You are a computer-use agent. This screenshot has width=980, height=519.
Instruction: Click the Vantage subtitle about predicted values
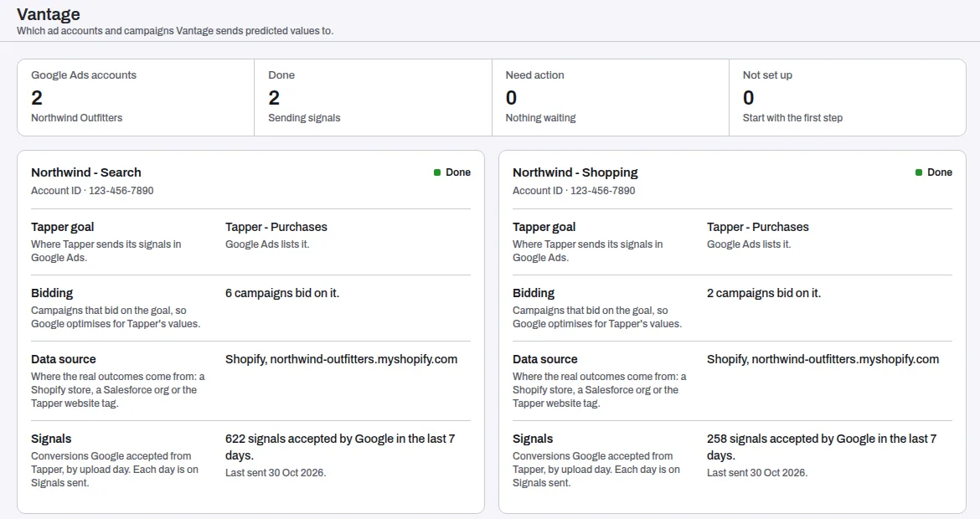point(175,31)
